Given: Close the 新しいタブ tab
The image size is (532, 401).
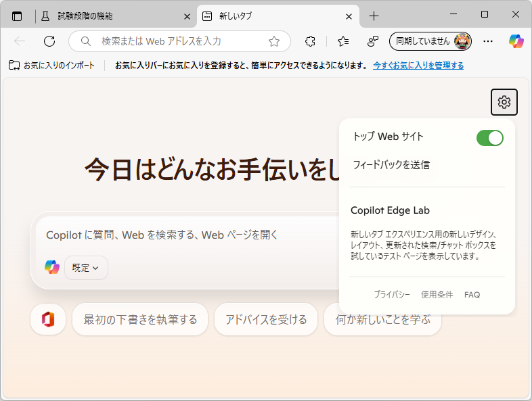Looking at the screenshot, I should (x=349, y=16).
